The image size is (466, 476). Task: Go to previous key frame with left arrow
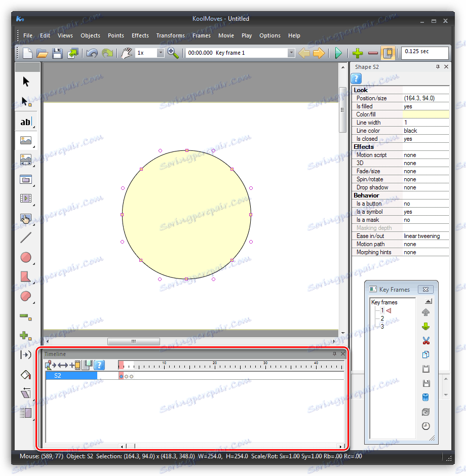[304, 53]
